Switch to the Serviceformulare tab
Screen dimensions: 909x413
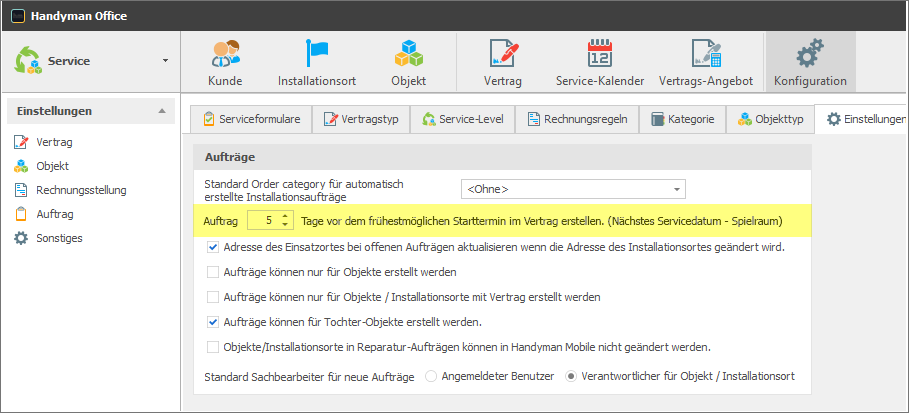pyautogui.click(x=252, y=119)
